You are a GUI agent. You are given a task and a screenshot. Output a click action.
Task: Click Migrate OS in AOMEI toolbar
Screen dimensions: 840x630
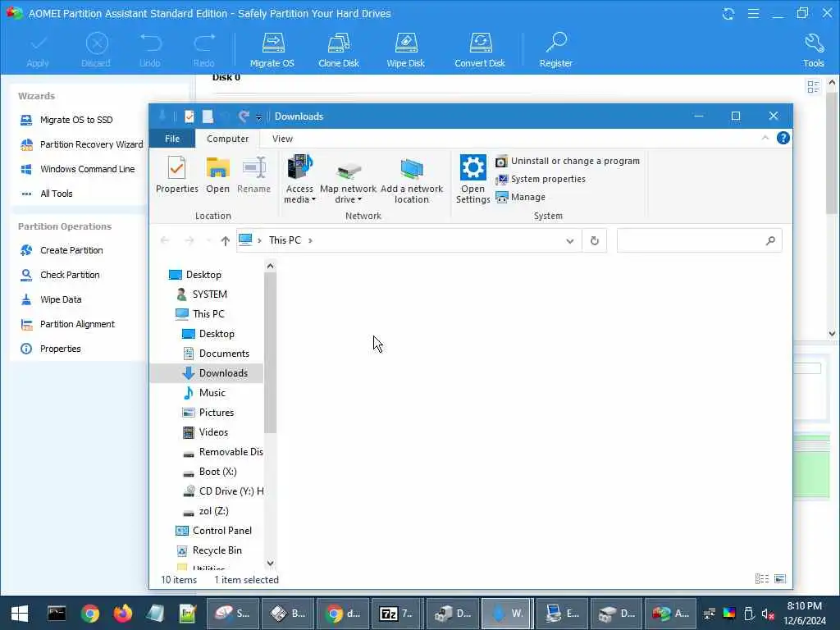pyautogui.click(x=272, y=50)
